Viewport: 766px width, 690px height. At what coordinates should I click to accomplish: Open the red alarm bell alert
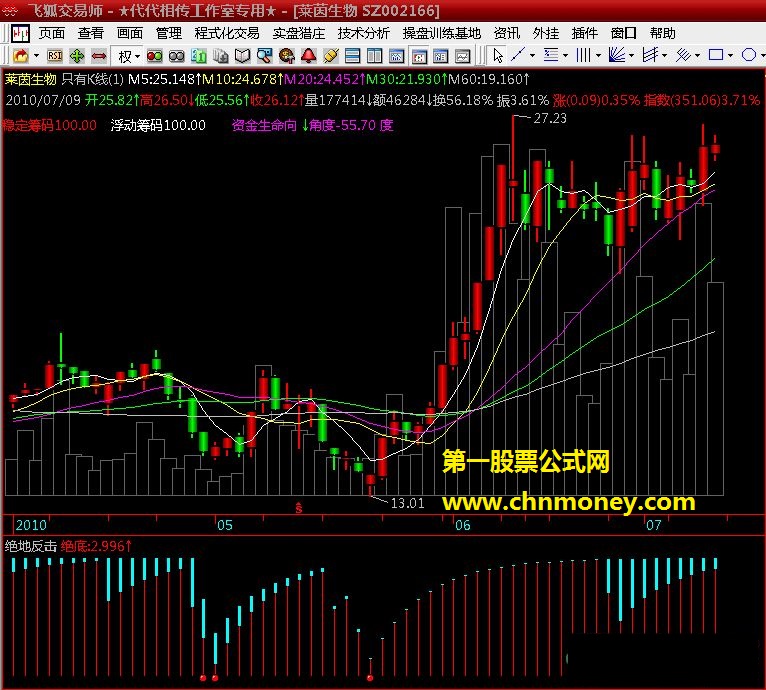[309, 56]
